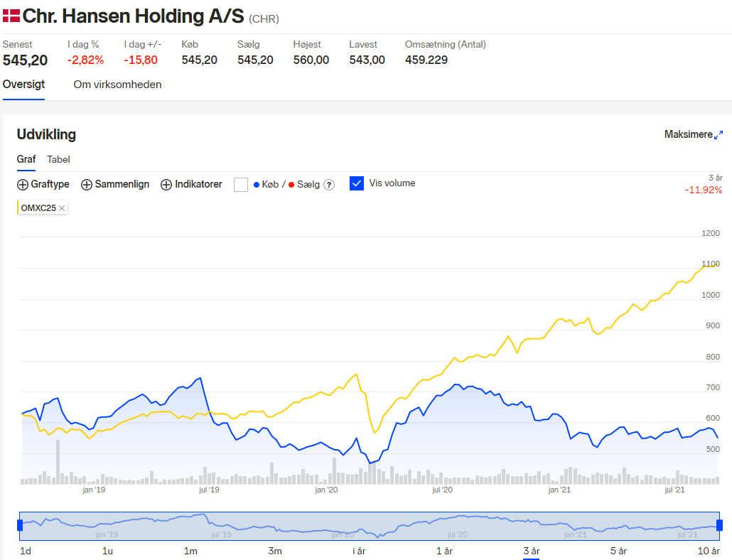The height and width of the screenshot is (560, 732).
Task: Expand the Sammenlign comparison menu
Action: 122,184
